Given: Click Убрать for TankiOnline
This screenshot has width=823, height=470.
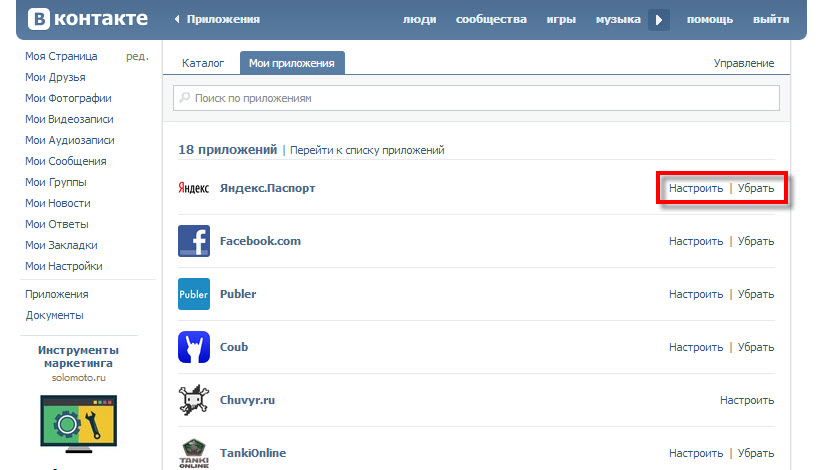Looking at the screenshot, I should tap(756, 453).
